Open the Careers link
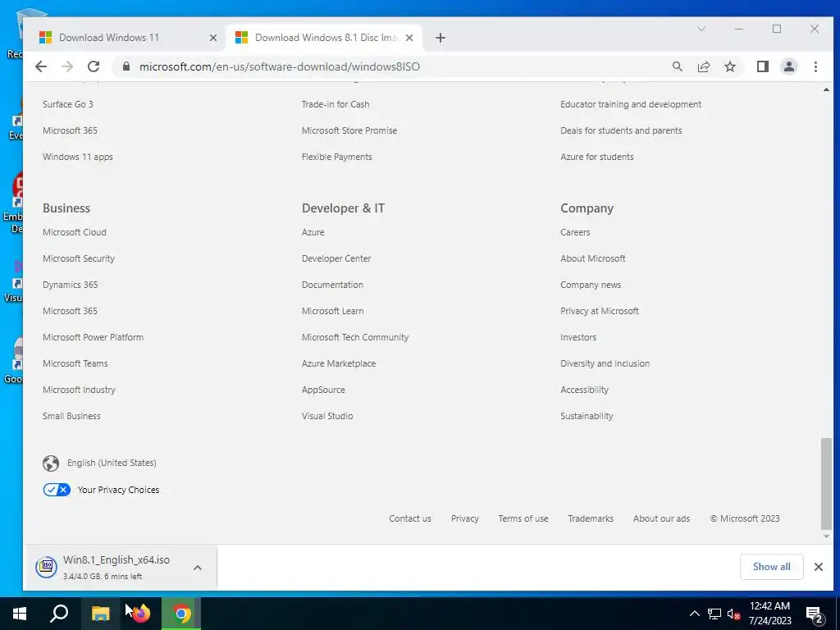 tap(575, 232)
